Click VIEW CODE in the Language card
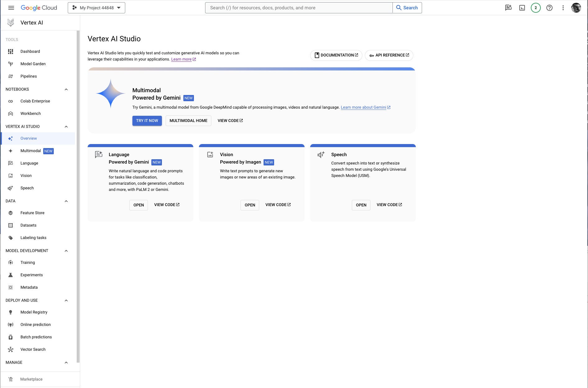 (167, 205)
